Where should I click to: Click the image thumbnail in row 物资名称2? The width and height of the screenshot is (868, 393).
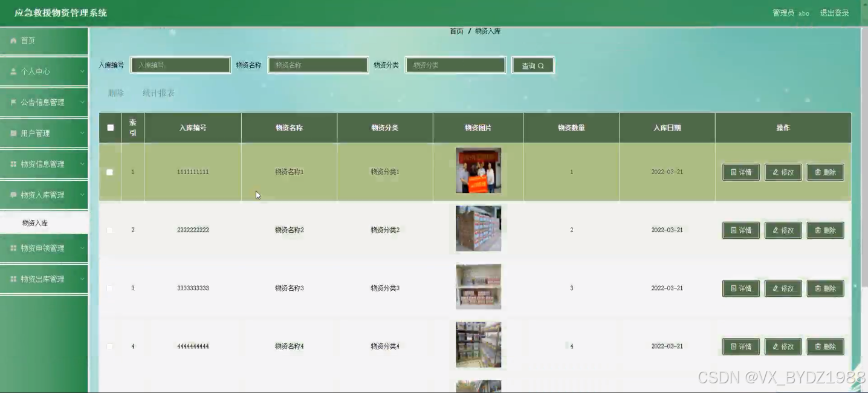478,229
